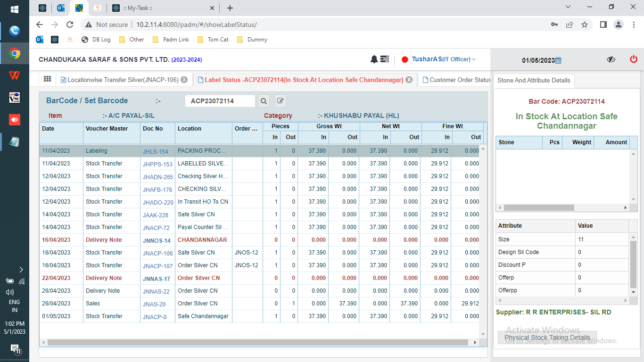Switch to My-Task browser tab
This screenshot has width=644, height=362.
163,8
